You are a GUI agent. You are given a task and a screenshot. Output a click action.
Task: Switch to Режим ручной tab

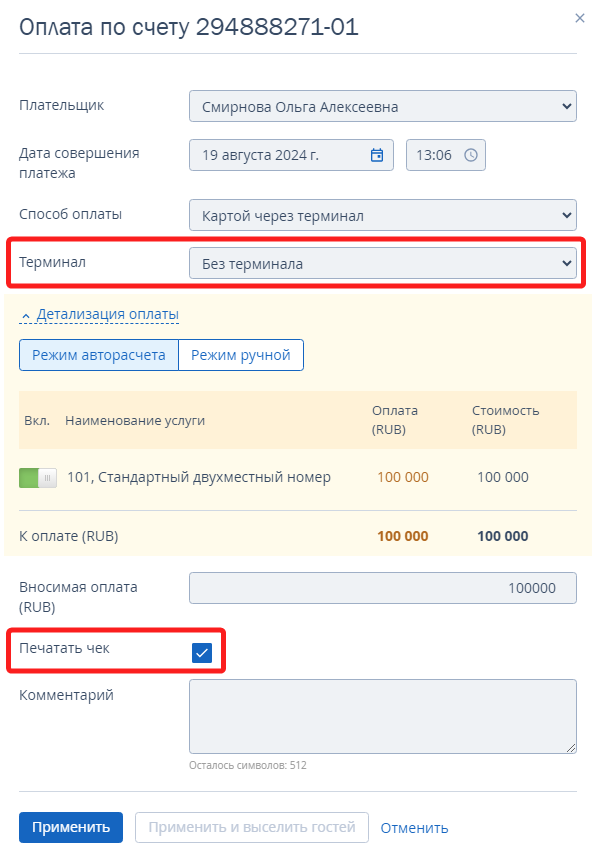[241, 355]
